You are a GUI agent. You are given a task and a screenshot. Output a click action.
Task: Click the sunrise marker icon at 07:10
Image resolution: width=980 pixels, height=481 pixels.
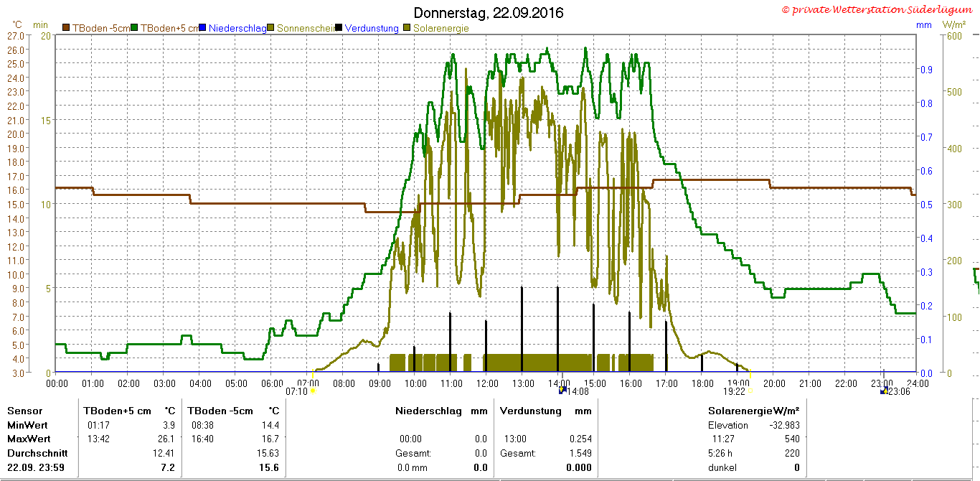[x=313, y=391]
